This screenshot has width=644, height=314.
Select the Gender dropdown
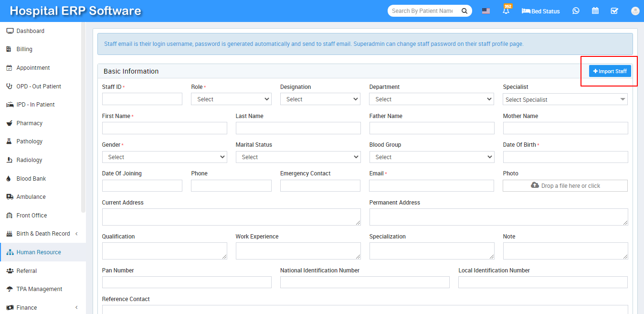click(x=164, y=157)
